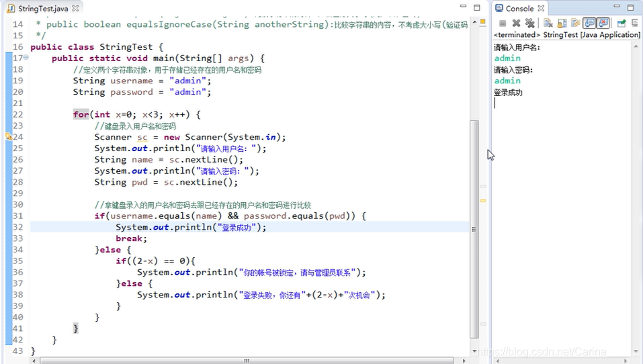Click the "<terminated> StringTest [Java Application]" label
This screenshot has width=643, height=364.
566,35
